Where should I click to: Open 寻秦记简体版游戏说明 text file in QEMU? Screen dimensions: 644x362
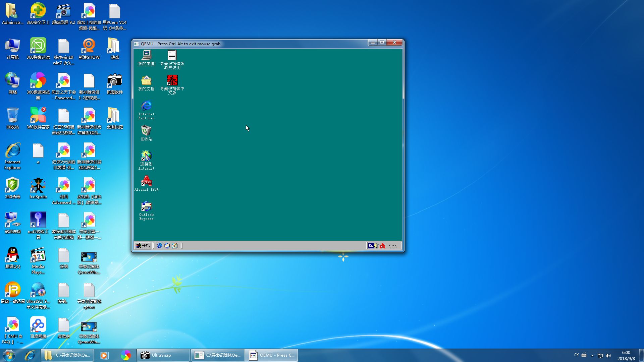[x=172, y=60]
